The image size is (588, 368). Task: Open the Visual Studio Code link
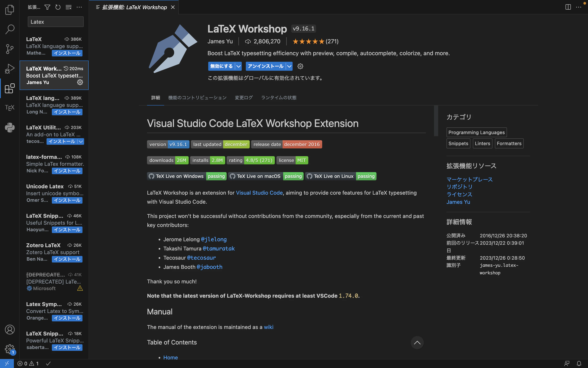pos(259,193)
